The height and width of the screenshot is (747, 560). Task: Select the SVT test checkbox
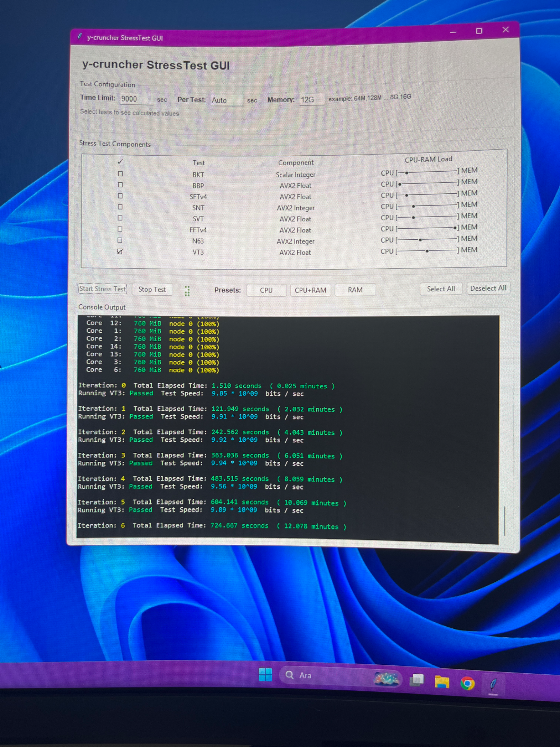(120, 218)
